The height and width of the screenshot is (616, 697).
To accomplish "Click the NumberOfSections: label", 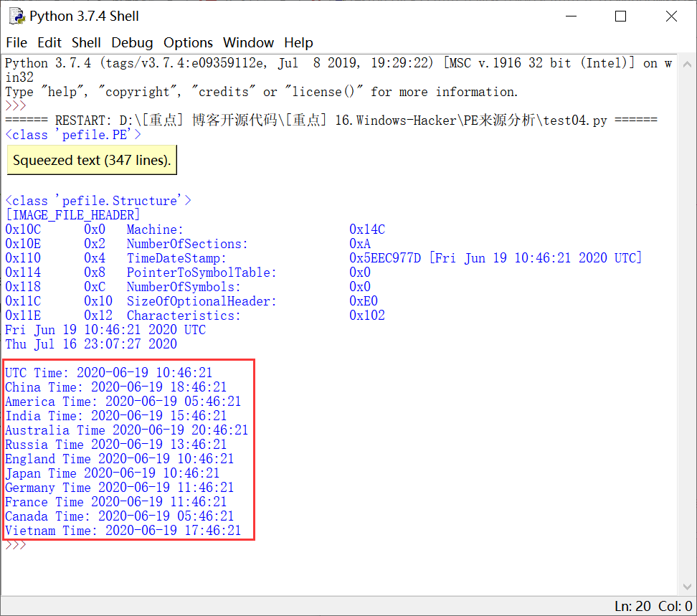I will coord(187,244).
